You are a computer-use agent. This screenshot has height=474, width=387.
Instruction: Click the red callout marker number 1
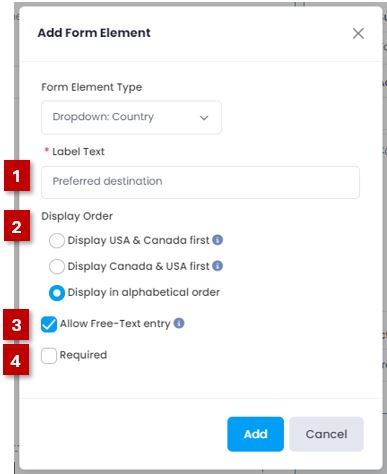coord(17,176)
